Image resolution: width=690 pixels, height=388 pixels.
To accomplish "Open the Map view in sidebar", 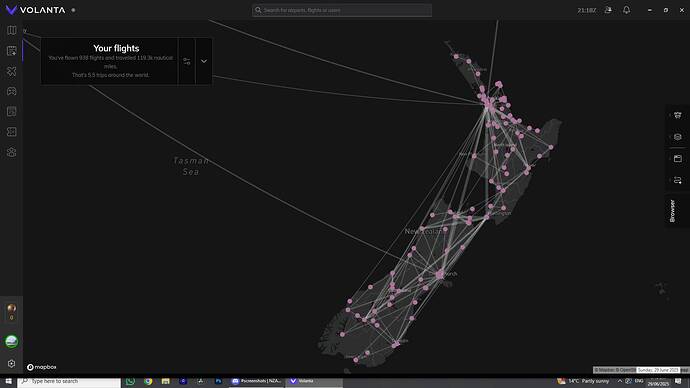I will (11, 30).
